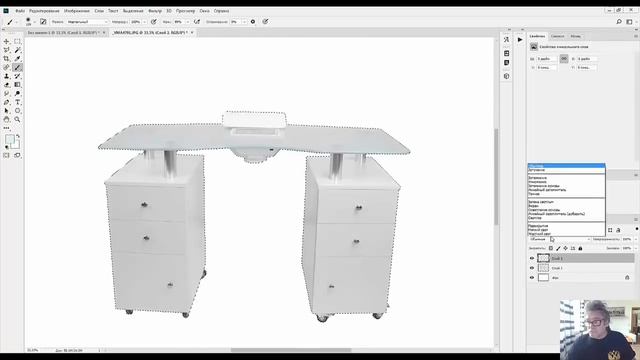Open the Выделение menu
The image size is (640, 360).
tap(133, 11)
